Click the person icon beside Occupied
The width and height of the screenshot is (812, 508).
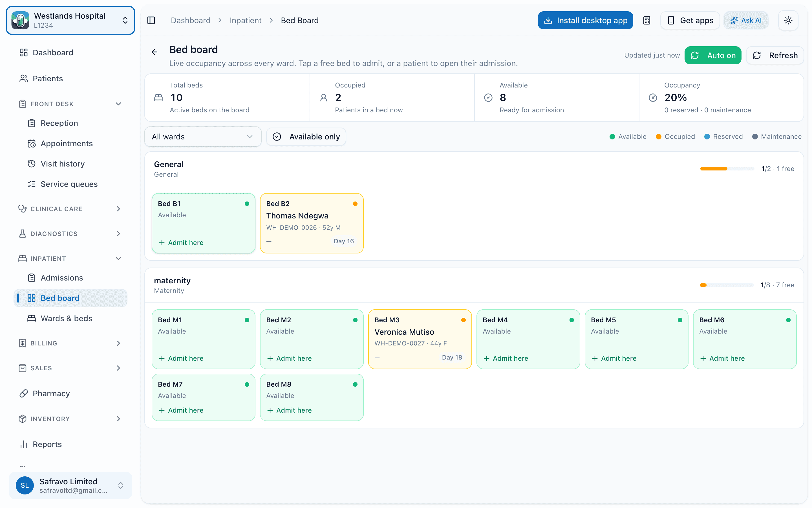point(323,97)
